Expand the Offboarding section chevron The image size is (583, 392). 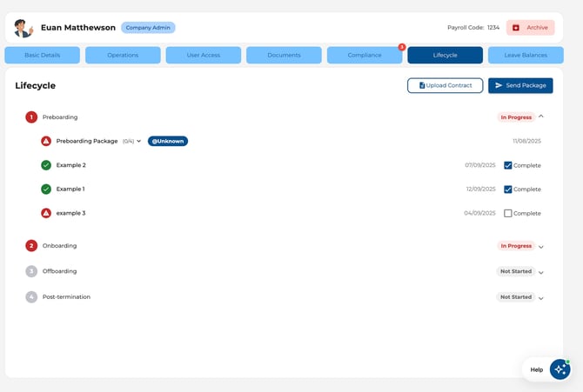click(541, 272)
